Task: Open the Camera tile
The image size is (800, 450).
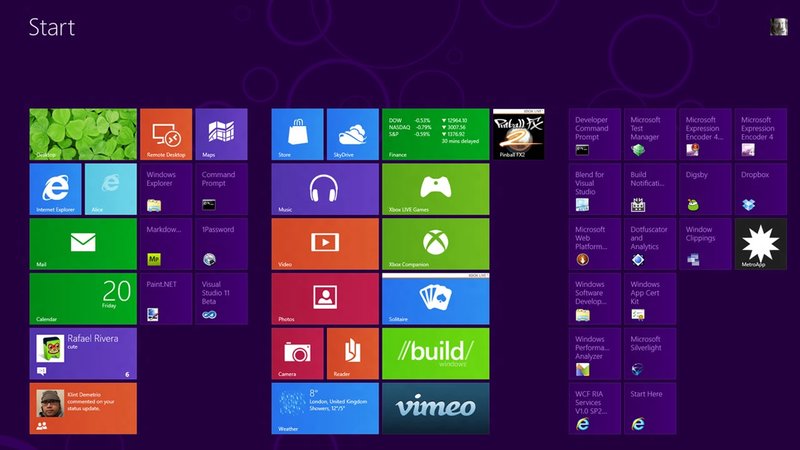Action: 297,354
